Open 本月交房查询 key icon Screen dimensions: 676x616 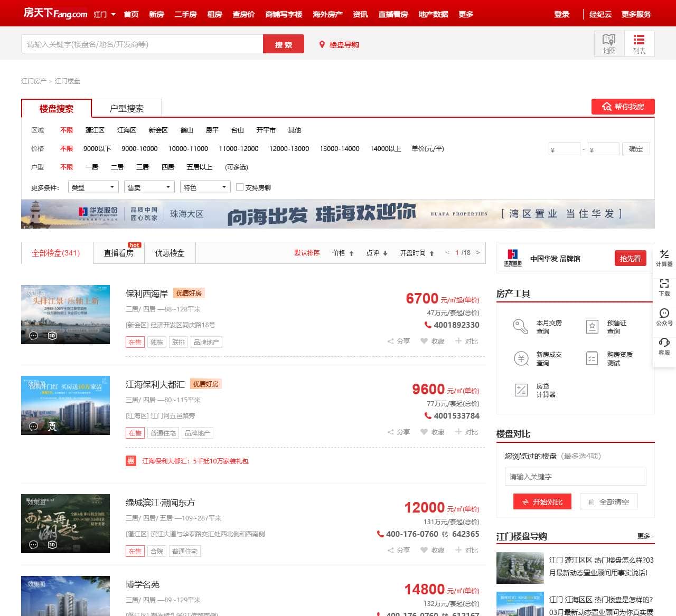(x=520, y=327)
